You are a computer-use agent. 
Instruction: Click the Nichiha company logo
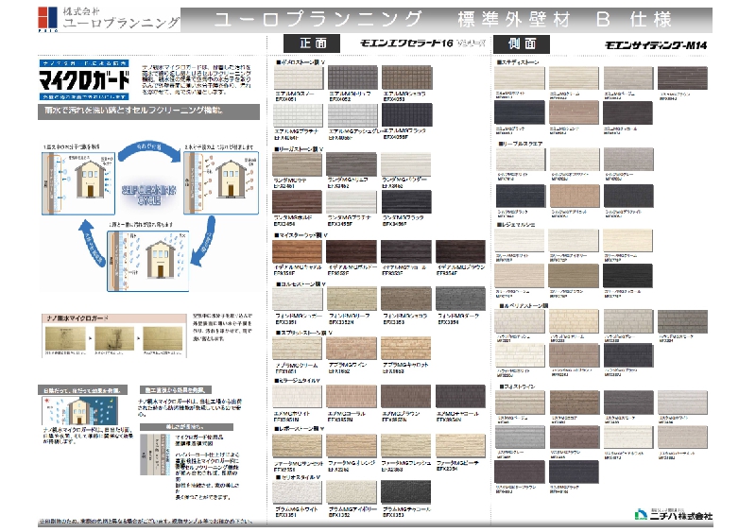coord(673,514)
